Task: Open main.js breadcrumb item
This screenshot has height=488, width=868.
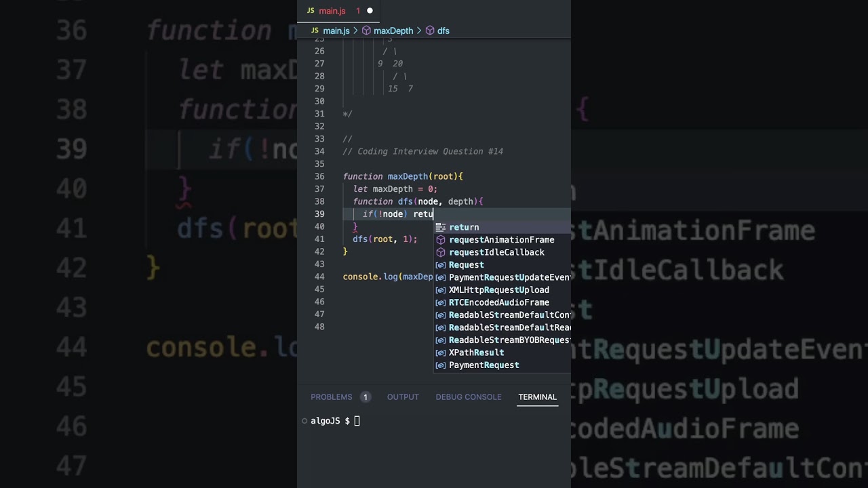Action: (x=336, y=30)
